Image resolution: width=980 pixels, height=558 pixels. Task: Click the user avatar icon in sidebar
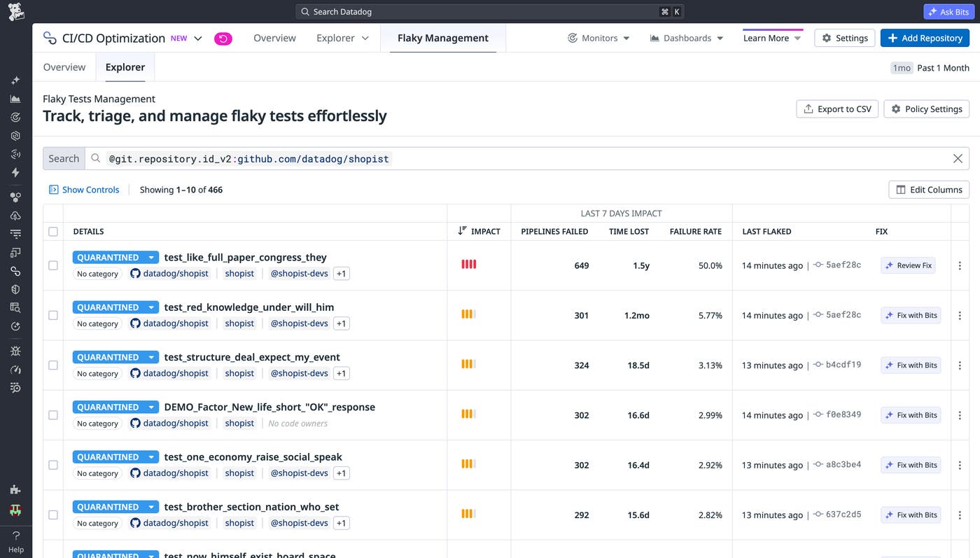coord(15,510)
